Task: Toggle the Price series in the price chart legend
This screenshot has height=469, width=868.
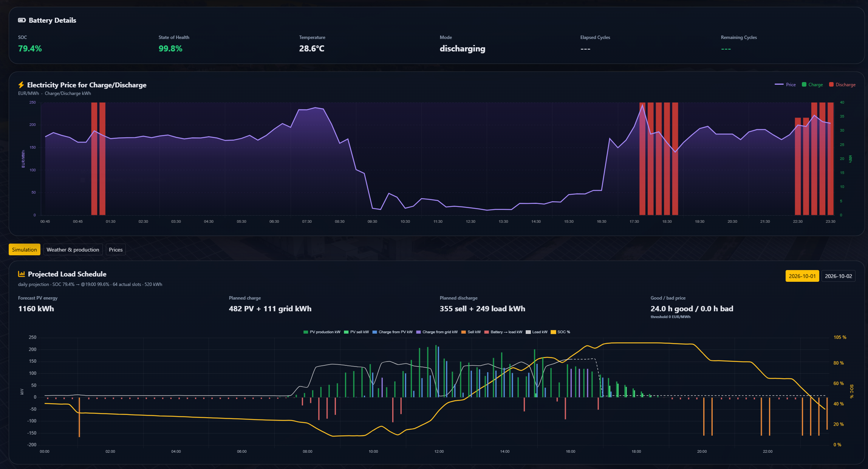Action: point(785,85)
